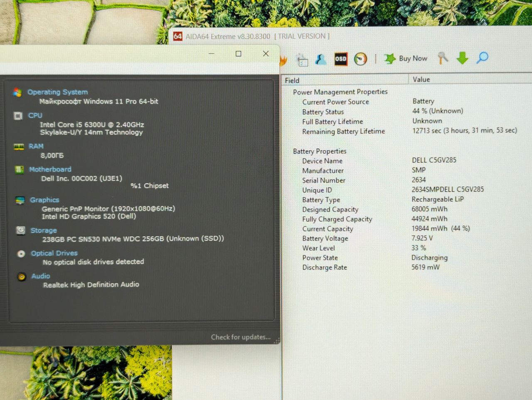Open the CPU section link
Image resolution: width=532 pixels, height=400 pixels.
[x=35, y=115]
